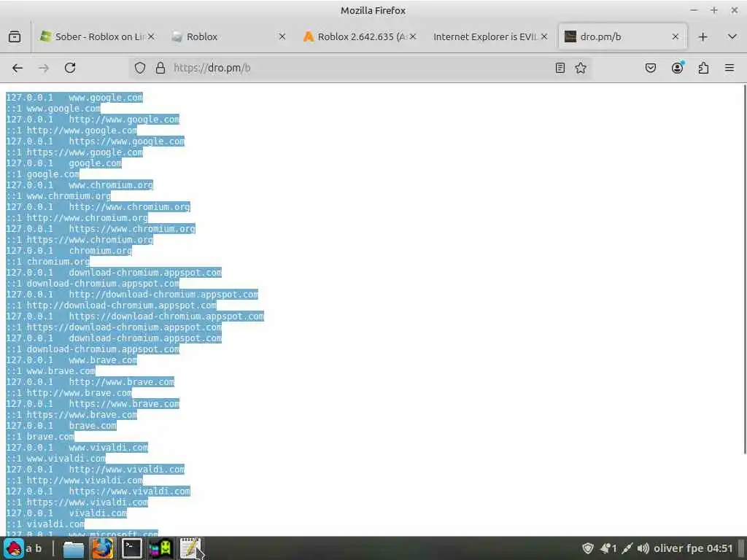Open the Firefox account icon
This screenshot has height=560, width=747.
[677, 68]
